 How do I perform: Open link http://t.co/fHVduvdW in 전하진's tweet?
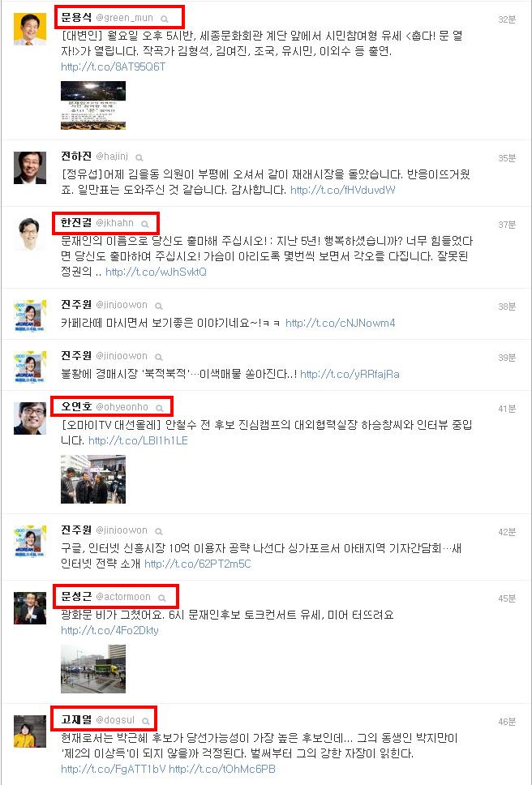point(343,191)
